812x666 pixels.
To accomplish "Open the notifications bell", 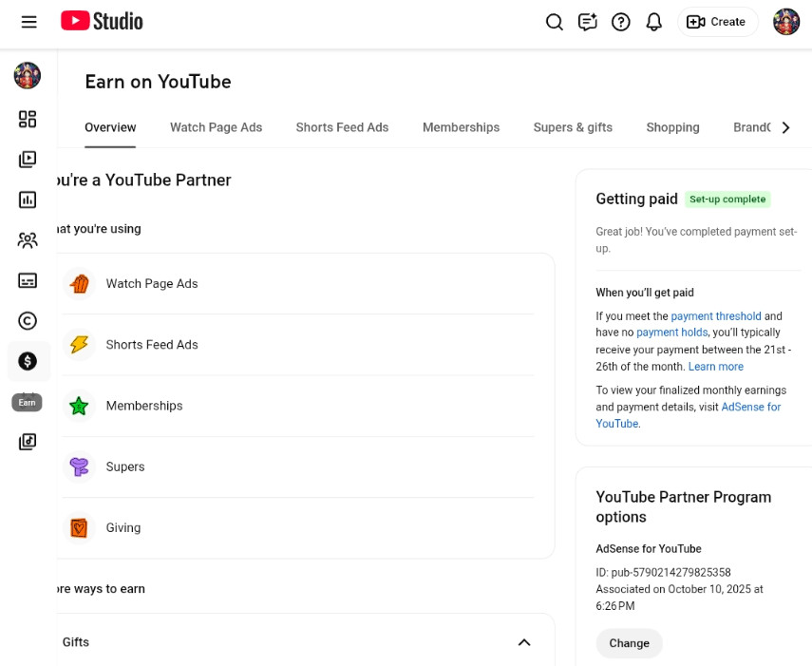I will pyautogui.click(x=654, y=22).
